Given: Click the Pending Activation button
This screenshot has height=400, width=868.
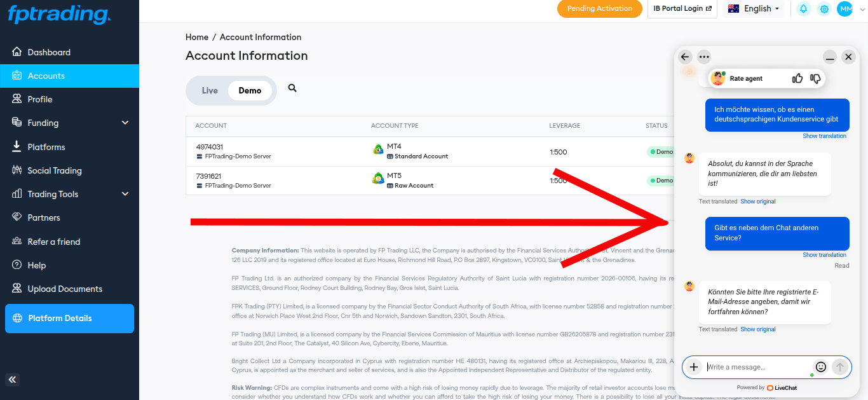Looking at the screenshot, I should point(600,8).
